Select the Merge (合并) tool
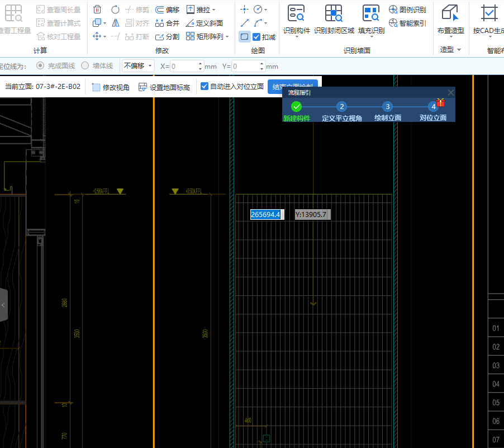This screenshot has height=448, width=504. 167,23
